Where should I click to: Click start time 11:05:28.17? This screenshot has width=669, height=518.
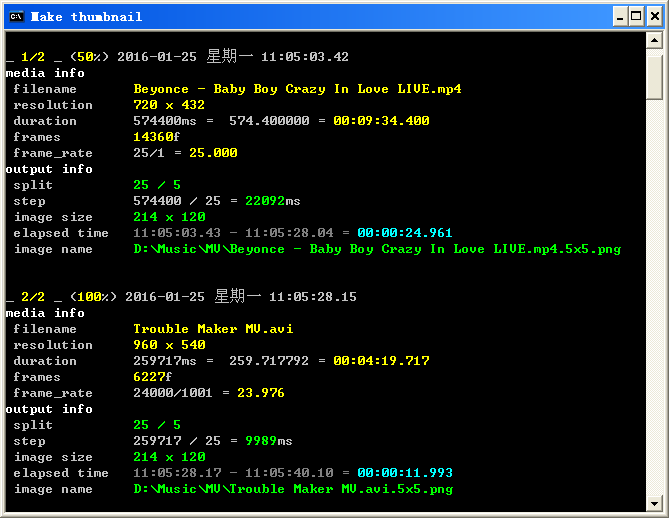[x=177, y=473]
